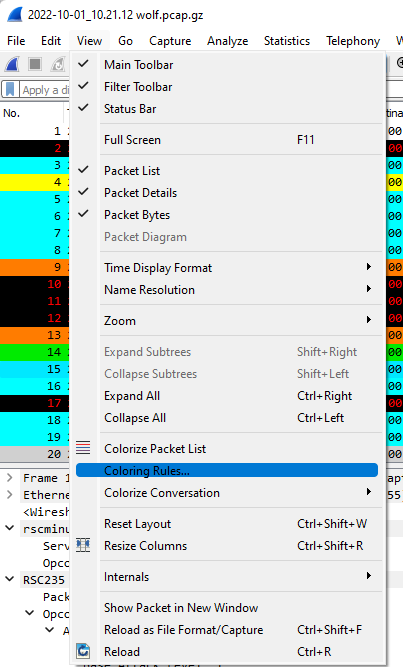403x667 pixels.
Task: Toggle the Packet Bytes pane checkmark
Action: (x=83, y=214)
